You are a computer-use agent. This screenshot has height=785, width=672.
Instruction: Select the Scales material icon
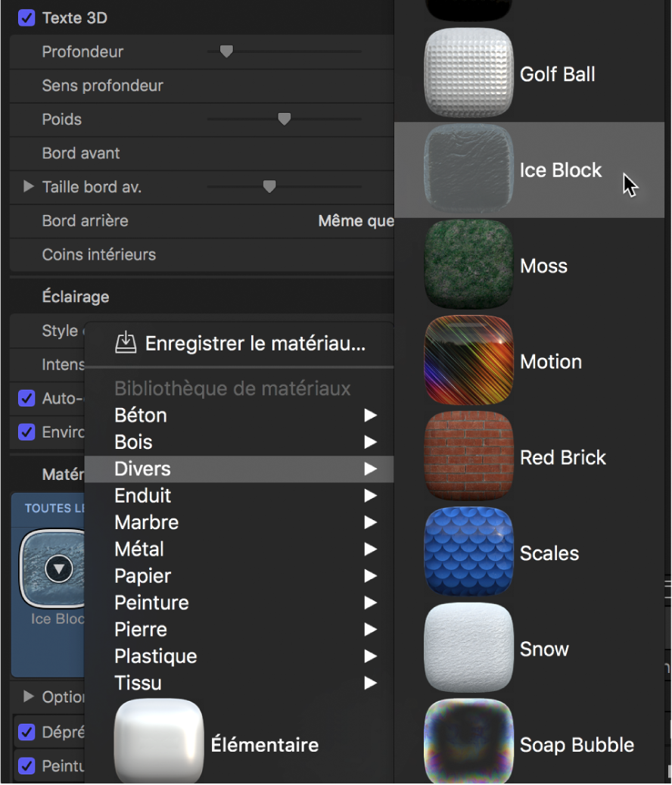pos(469,553)
